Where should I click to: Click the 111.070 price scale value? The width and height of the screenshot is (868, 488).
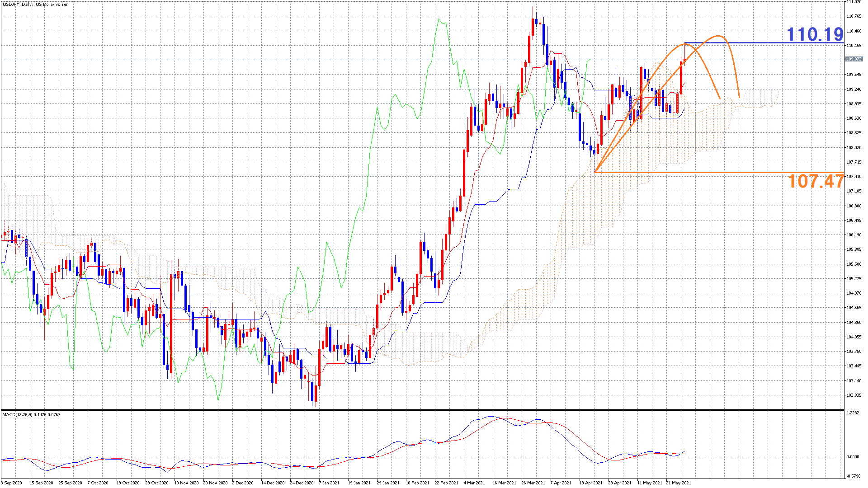click(x=854, y=2)
